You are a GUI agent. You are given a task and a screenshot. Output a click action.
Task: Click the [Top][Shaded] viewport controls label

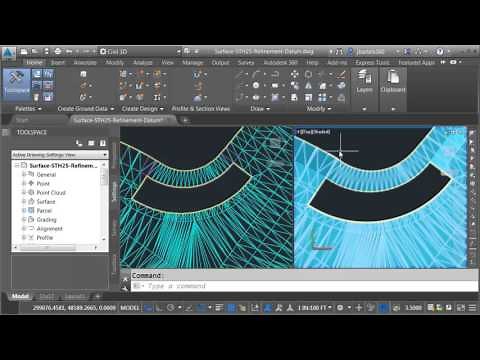313,132
